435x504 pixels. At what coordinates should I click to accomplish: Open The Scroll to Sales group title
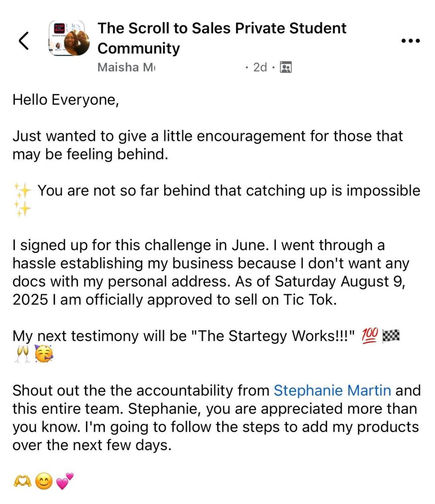222,38
